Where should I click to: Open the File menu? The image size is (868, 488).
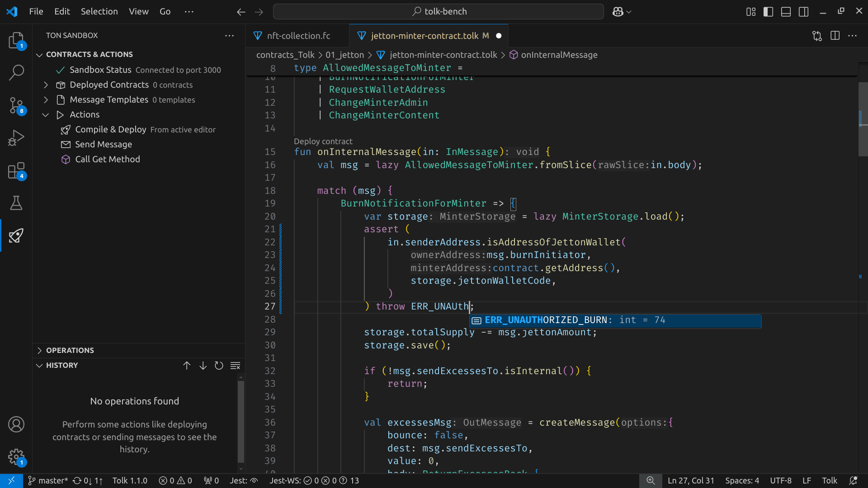[x=36, y=11]
